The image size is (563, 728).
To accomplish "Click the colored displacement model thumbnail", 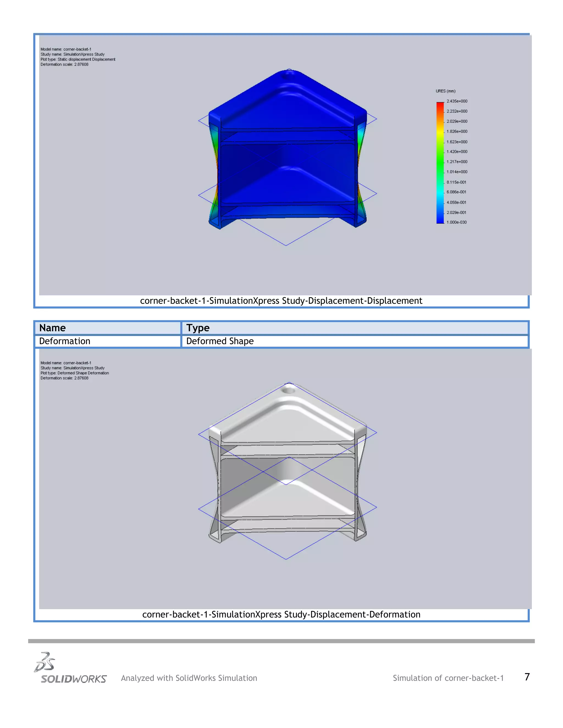I will [x=288, y=157].
